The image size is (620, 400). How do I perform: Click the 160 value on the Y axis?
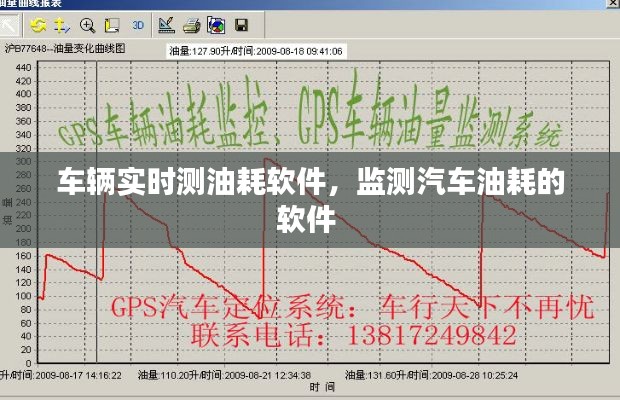(23, 256)
